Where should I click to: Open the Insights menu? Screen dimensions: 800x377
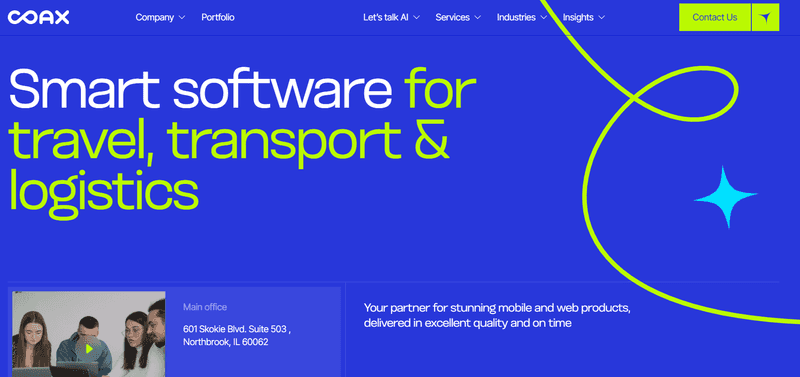[x=578, y=17]
